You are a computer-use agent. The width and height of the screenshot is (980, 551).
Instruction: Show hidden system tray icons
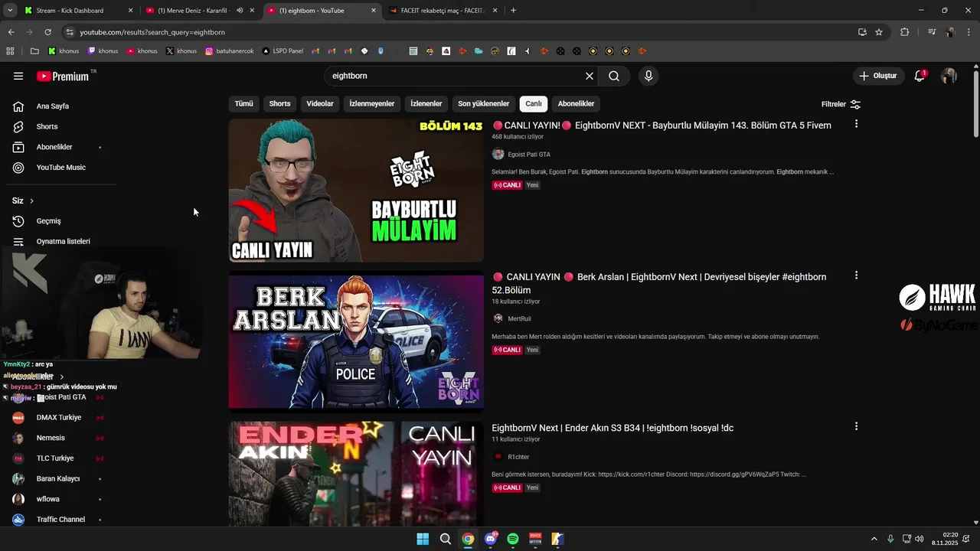click(874, 539)
